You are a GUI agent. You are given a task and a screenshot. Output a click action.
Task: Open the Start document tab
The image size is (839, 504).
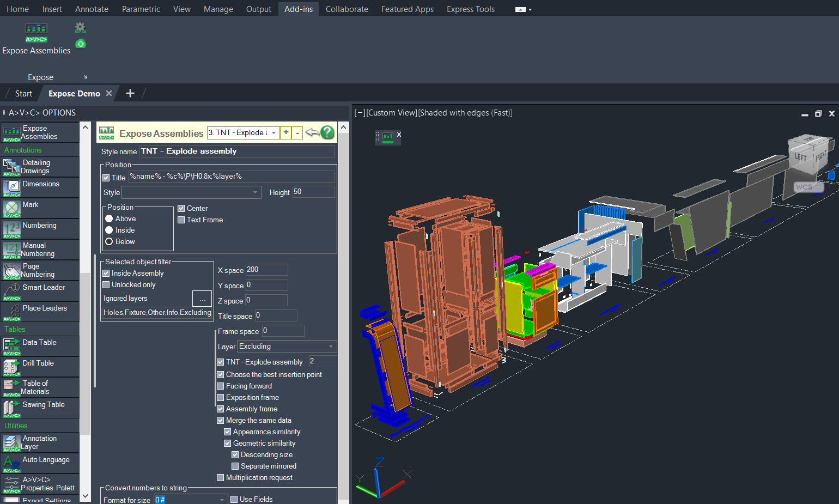coord(23,94)
